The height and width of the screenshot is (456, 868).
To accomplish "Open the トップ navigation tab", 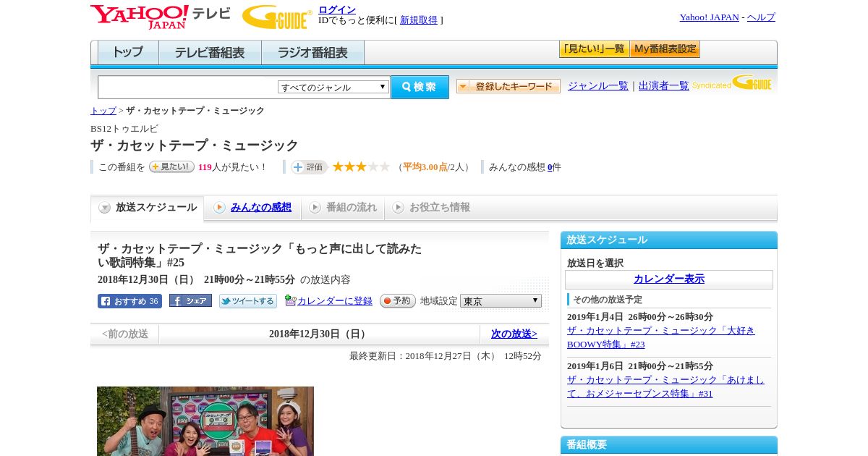I will pos(128,53).
